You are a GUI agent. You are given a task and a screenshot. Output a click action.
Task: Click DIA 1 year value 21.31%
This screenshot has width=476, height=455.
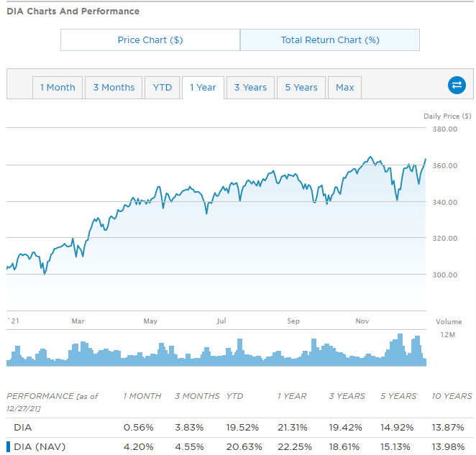point(293,428)
